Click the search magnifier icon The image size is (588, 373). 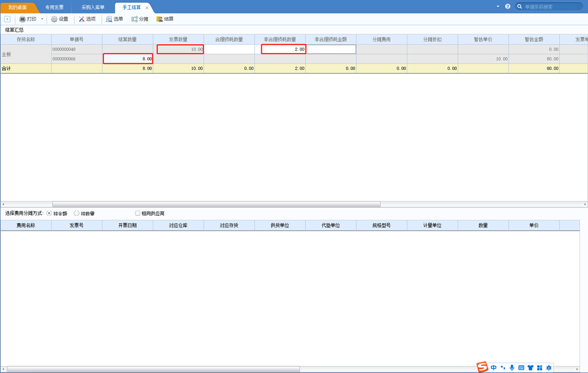point(520,6)
